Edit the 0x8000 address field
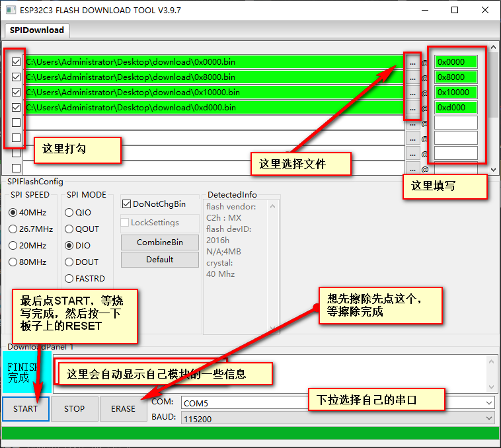The height and width of the screenshot is (448, 501). point(455,77)
